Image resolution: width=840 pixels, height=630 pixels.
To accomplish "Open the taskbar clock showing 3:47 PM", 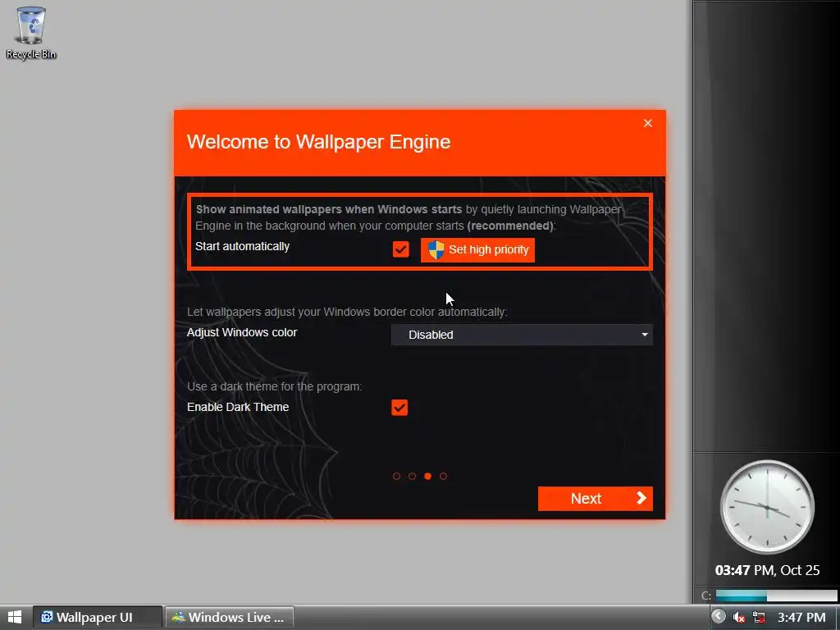I will pyautogui.click(x=801, y=618).
